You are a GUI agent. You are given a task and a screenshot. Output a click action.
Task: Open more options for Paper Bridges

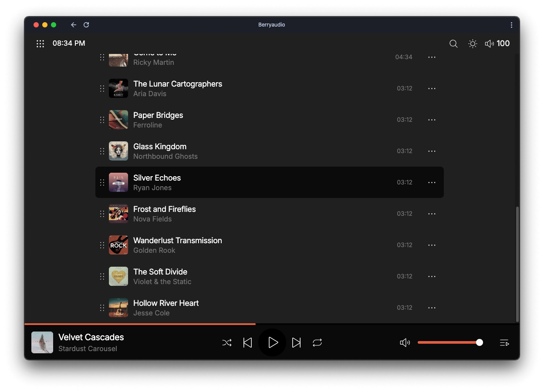432,120
